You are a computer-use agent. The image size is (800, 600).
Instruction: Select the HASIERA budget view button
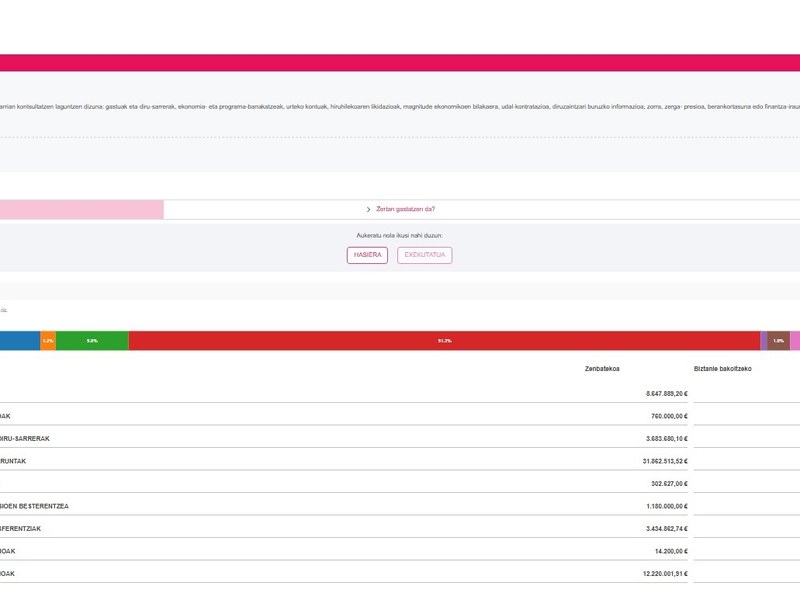[x=367, y=255]
